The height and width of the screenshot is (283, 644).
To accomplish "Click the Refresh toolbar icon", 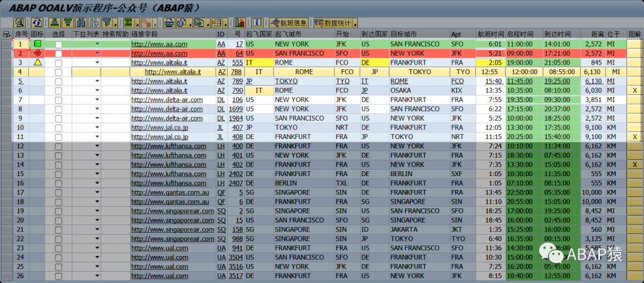I will click(x=38, y=23).
